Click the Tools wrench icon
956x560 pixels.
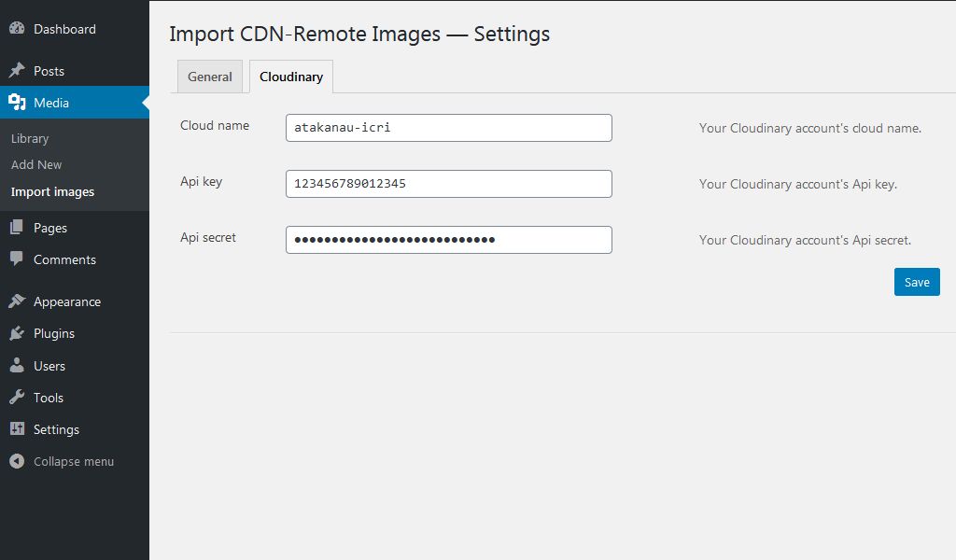click(x=17, y=398)
